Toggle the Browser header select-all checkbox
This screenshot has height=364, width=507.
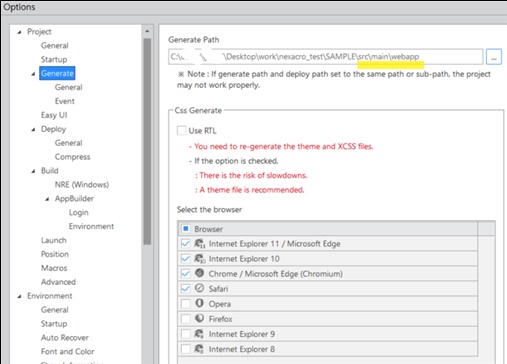click(186, 229)
